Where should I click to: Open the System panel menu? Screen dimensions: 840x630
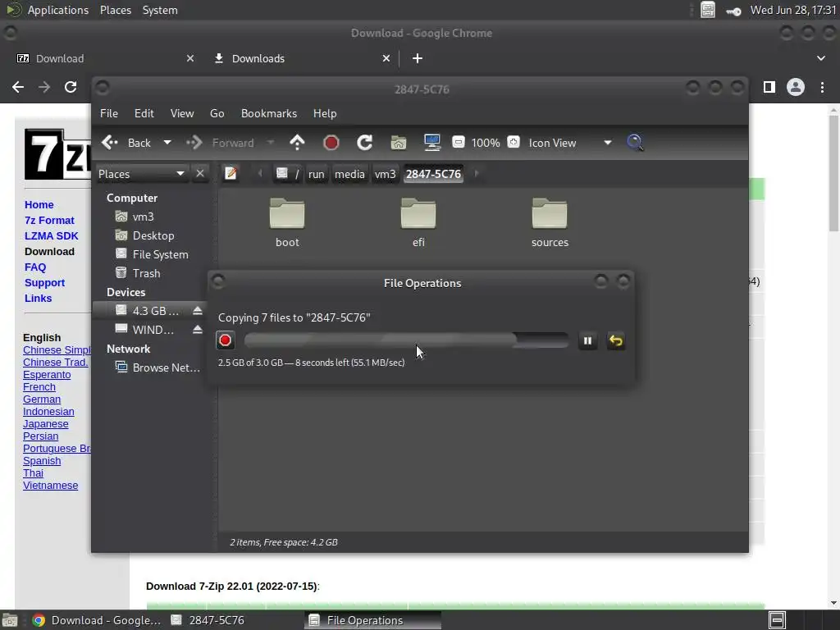tap(160, 10)
